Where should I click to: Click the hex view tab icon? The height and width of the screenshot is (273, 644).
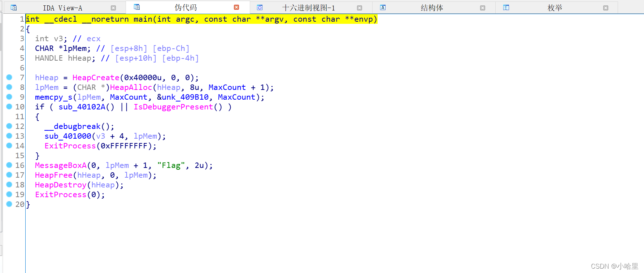pyautogui.click(x=260, y=8)
